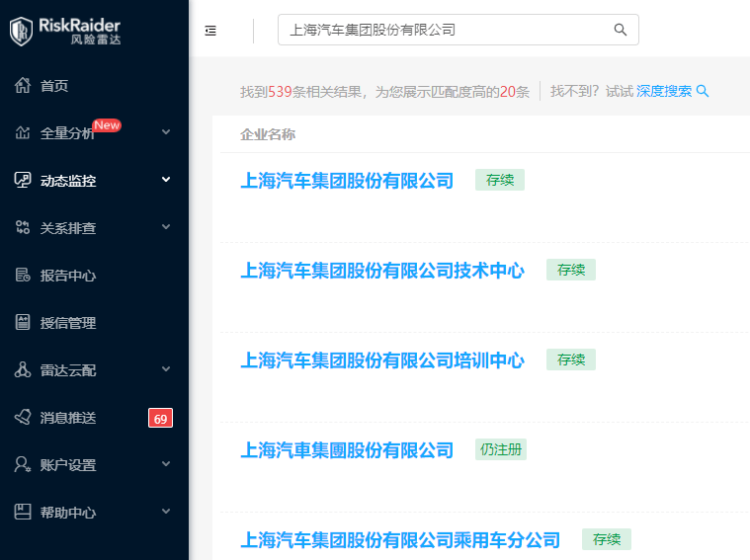Open result 上海汽车集团股份有限公司培训中心
Screen dimensions: 750x560
(x=382, y=360)
